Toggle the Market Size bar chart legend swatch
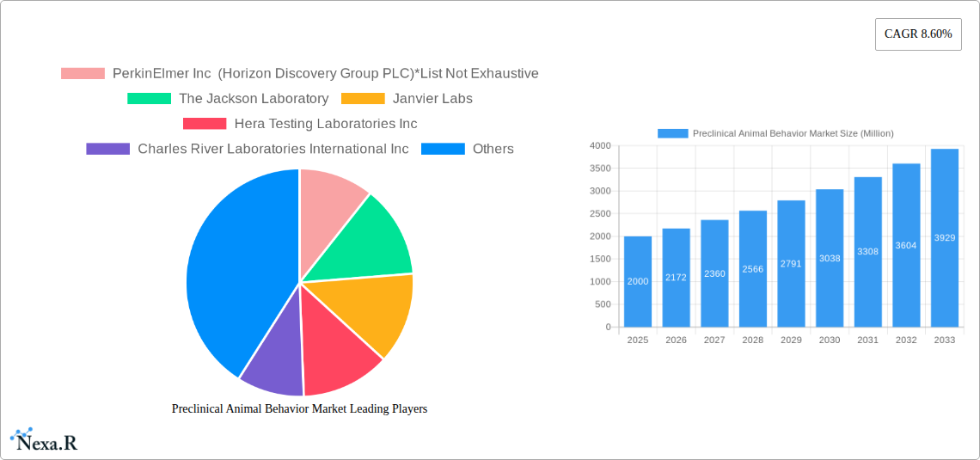 click(x=672, y=133)
